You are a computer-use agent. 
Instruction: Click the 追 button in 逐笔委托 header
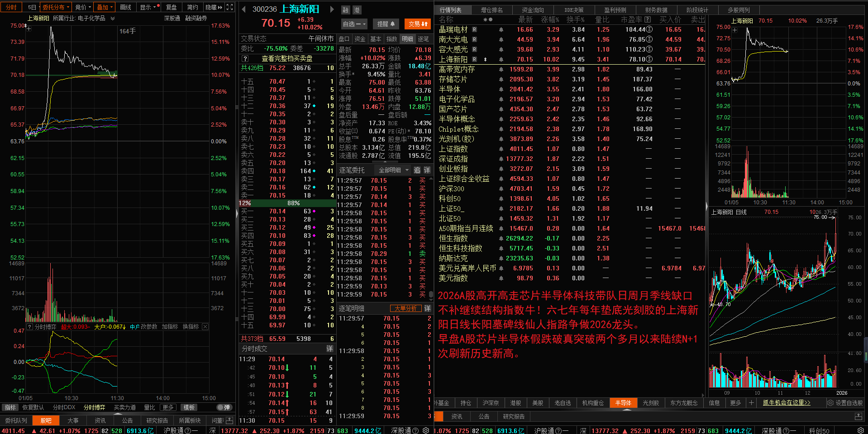(417, 170)
